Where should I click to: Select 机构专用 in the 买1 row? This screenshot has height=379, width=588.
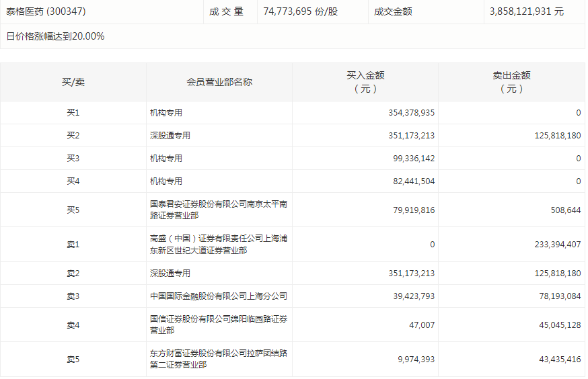(x=166, y=113)
